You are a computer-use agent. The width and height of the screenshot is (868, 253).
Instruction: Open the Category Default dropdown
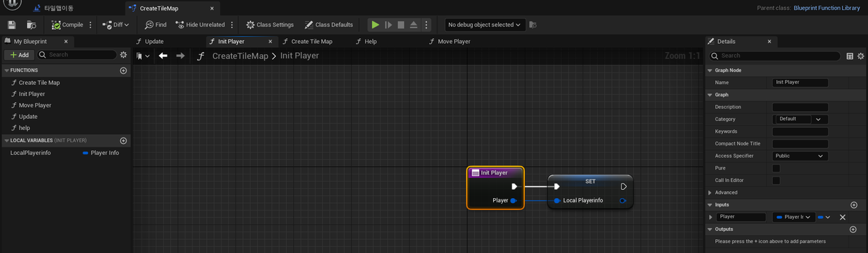pyautogui.click(x=800, y=119)
